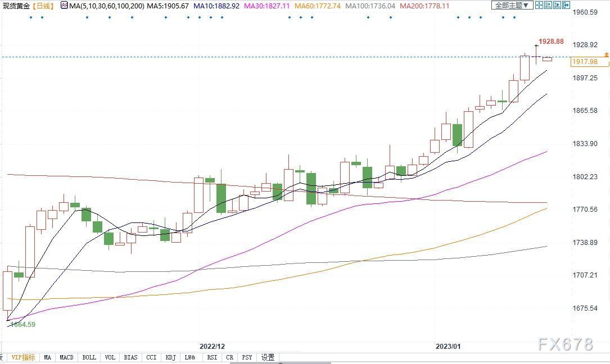
Task: Click the 1802.23 price axis label
Action: (585, 176)
